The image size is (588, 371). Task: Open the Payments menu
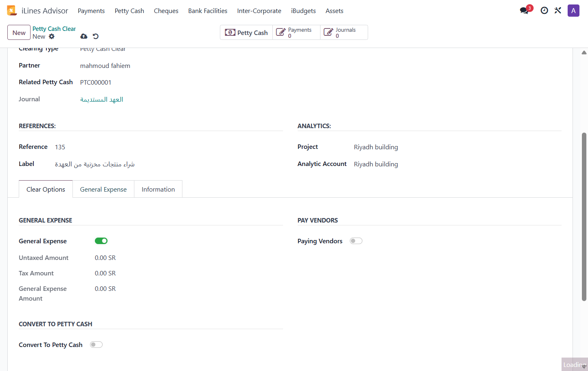point(91,11)
